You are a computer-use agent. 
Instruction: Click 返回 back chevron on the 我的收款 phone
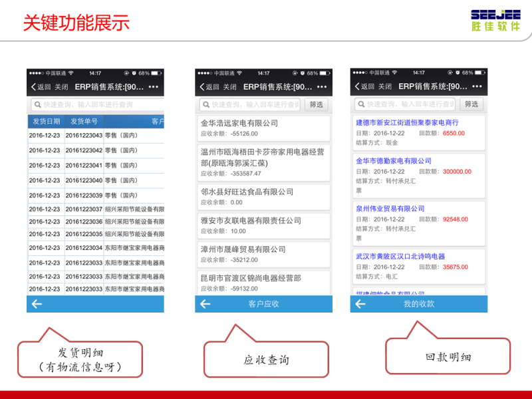(x=357, y=86)
